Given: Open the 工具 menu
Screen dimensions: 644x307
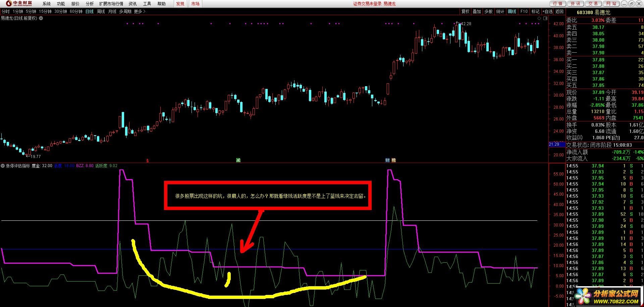Looking at the screenshot, I should click(147, 4).
